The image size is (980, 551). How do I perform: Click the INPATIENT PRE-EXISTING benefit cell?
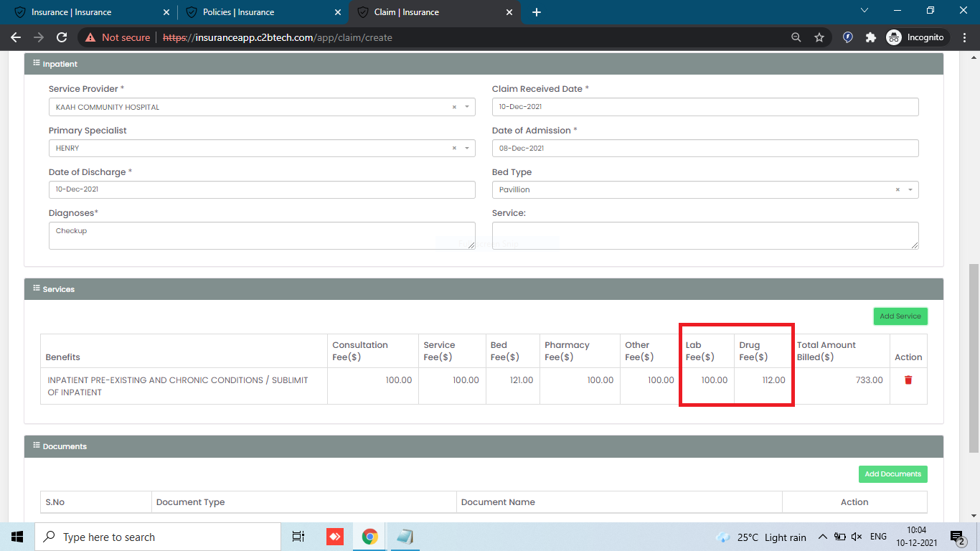pyautogui.click(x=184, y=386)
